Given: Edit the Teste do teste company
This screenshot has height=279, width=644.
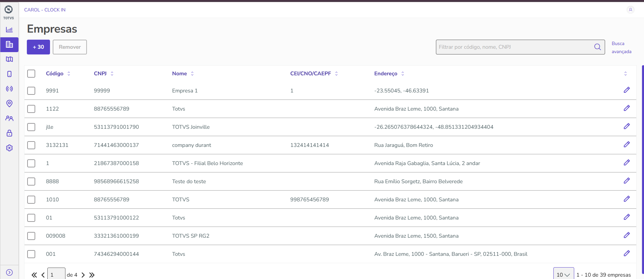Looking at the screenshot, I should tap(627, 181).
